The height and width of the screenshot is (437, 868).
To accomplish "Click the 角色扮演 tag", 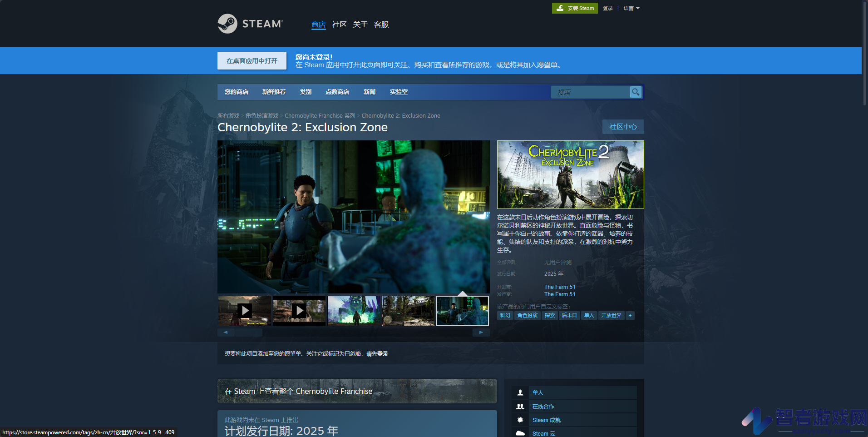I will coord(528,315).
